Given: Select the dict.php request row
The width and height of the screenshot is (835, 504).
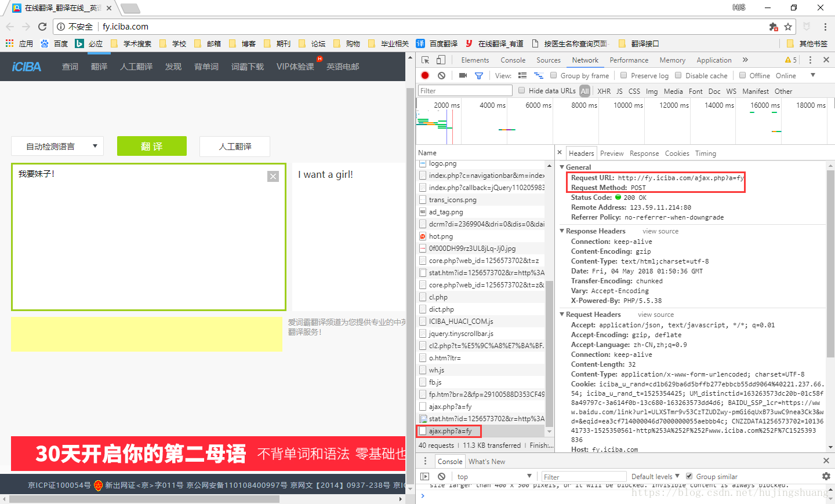Looking at the screenshot, I should pos(481,309).
